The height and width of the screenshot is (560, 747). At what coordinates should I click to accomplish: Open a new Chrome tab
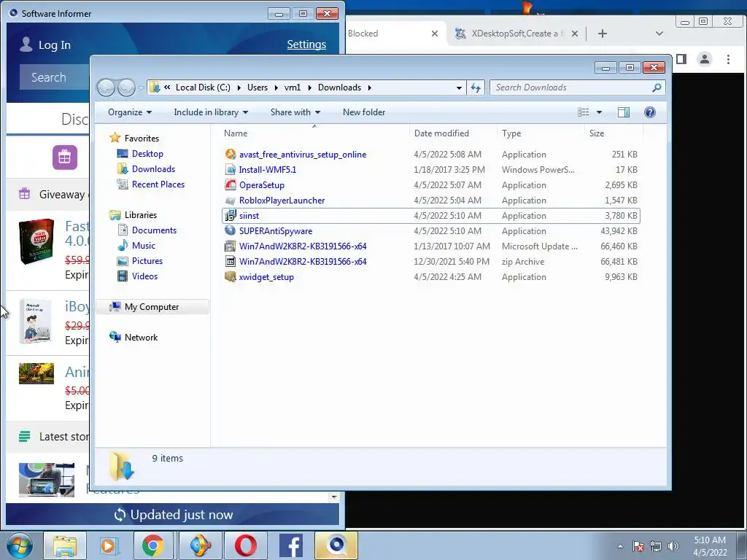pos(602,34)
